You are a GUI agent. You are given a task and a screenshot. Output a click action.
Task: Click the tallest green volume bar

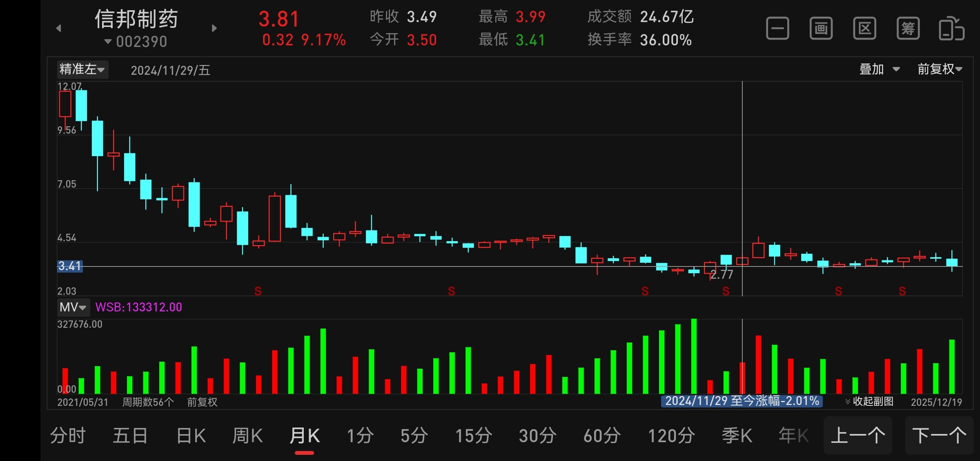pos(694,356)
